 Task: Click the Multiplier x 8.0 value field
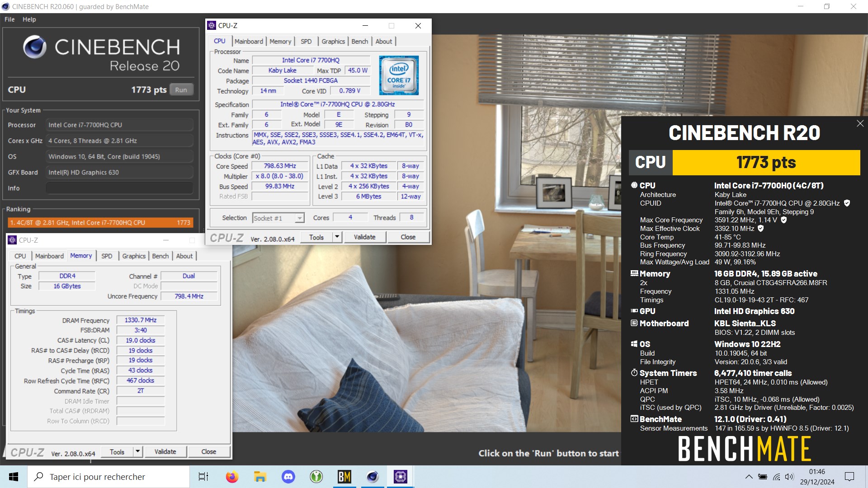click(x=280, y=176)
